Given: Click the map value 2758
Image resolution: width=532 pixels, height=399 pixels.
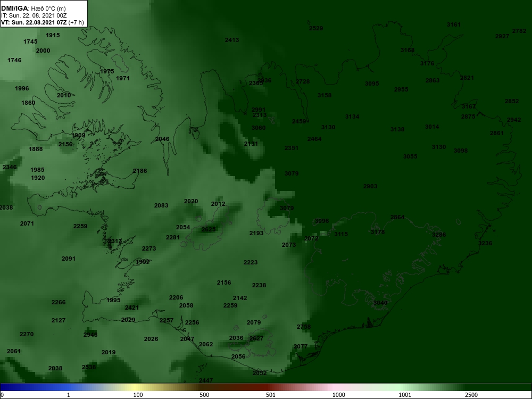Looking at the screenshot, I should [x=304, y=327].
